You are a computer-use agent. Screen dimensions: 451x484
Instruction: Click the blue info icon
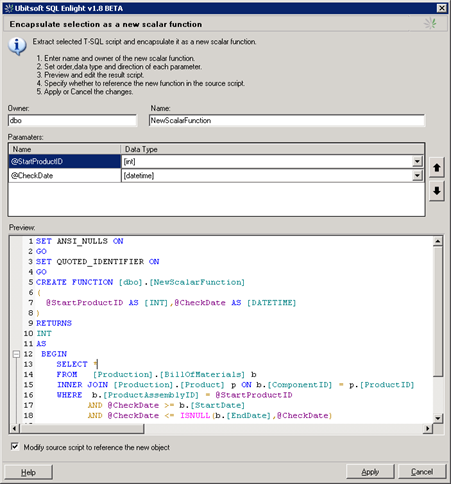[x=17, y=46]
